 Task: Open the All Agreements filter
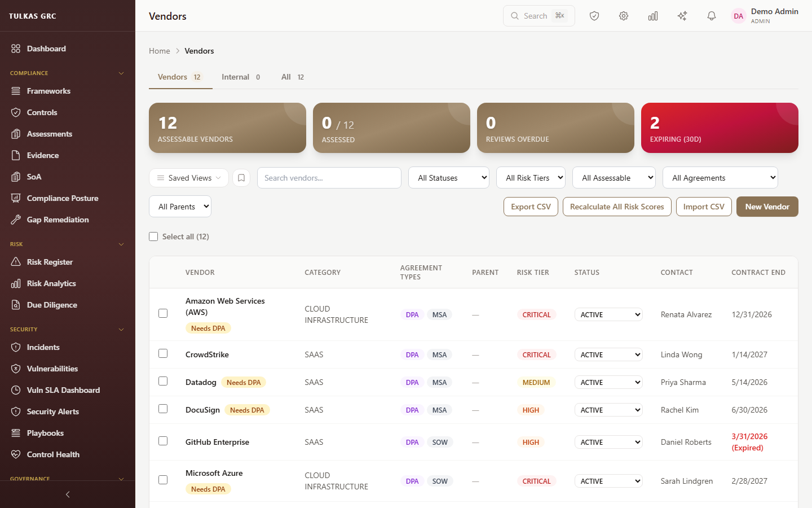coord(720,178)
